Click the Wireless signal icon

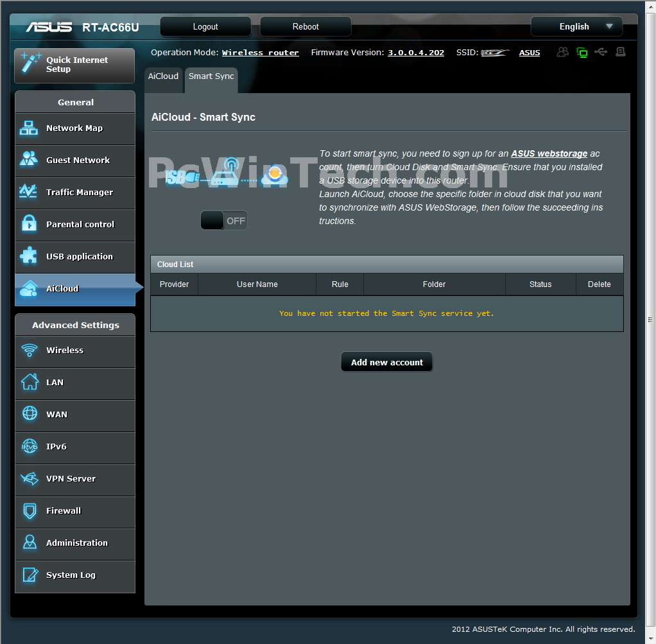(30, 350)
